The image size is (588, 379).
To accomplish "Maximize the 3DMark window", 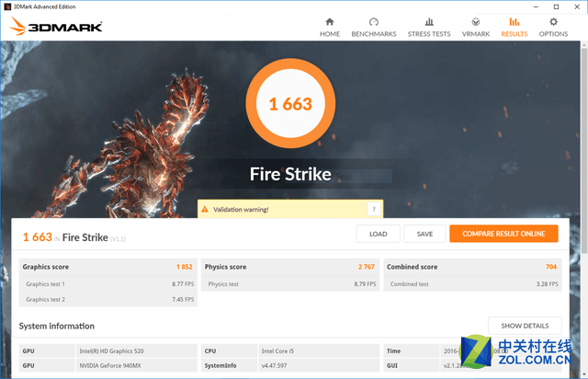I will click(x=556, y=6).
